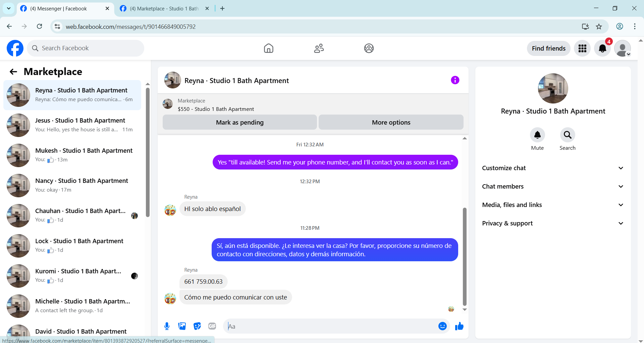Screen dimensions: 644x343
Task: Click large listing thumbnail in right panel
Action: click(x=553, y=88)
